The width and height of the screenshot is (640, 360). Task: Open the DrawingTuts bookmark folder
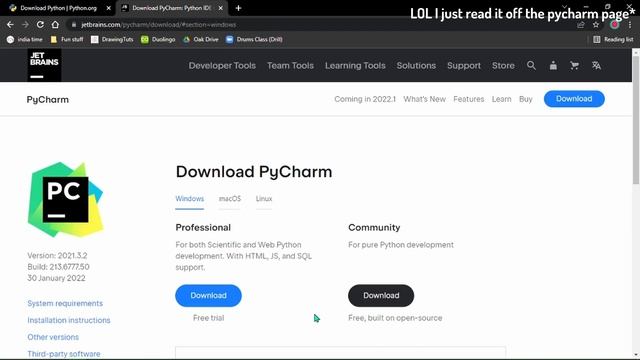pyautogui.click(x=112, y=39)
